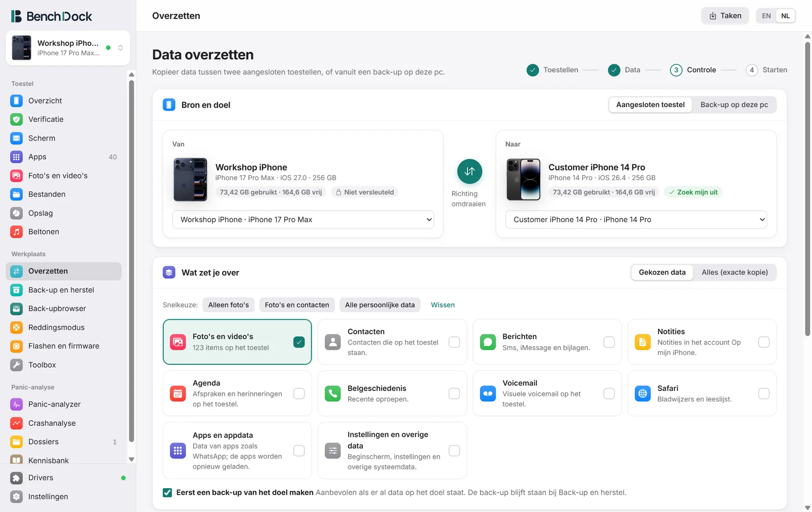This screenshot has width=812, height=512.
Task: Apply the 'Alleen foto's' quick preset
Action: pos(228,305)
